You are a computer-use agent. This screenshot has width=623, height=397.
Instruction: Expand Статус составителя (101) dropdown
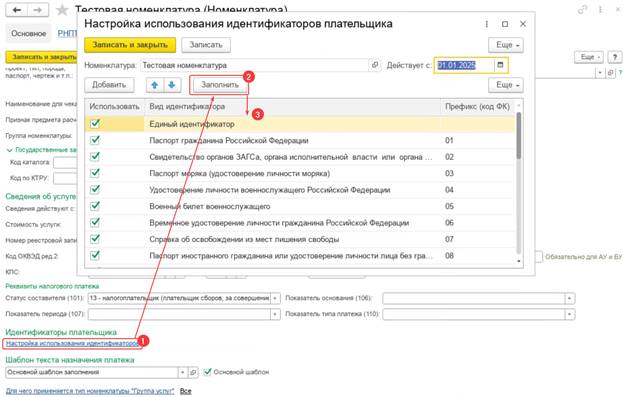[x=275, y=298]
